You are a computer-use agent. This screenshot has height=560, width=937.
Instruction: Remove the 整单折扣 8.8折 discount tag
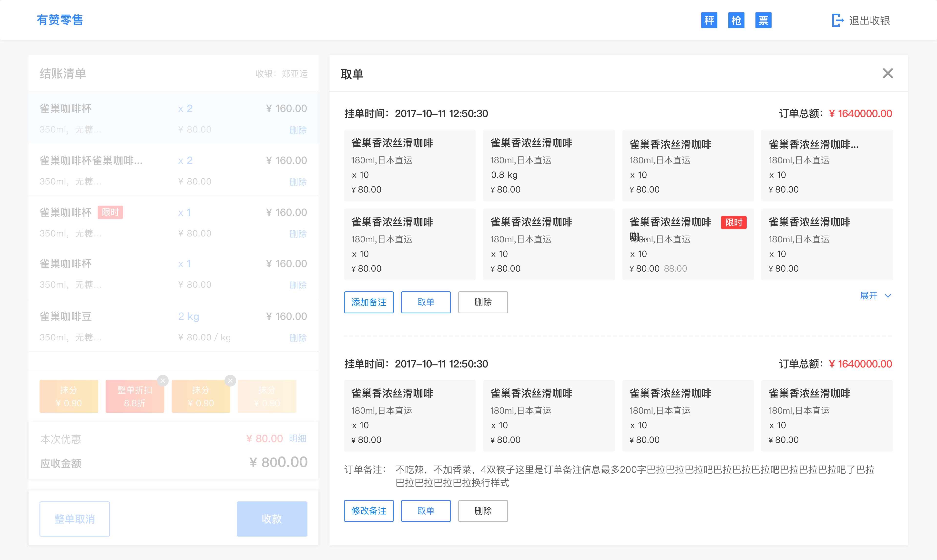(163, 380)
